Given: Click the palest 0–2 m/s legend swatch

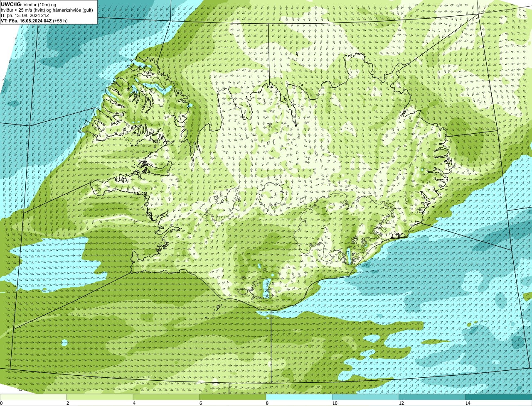Looking at the screenshot, I should 33,397.
